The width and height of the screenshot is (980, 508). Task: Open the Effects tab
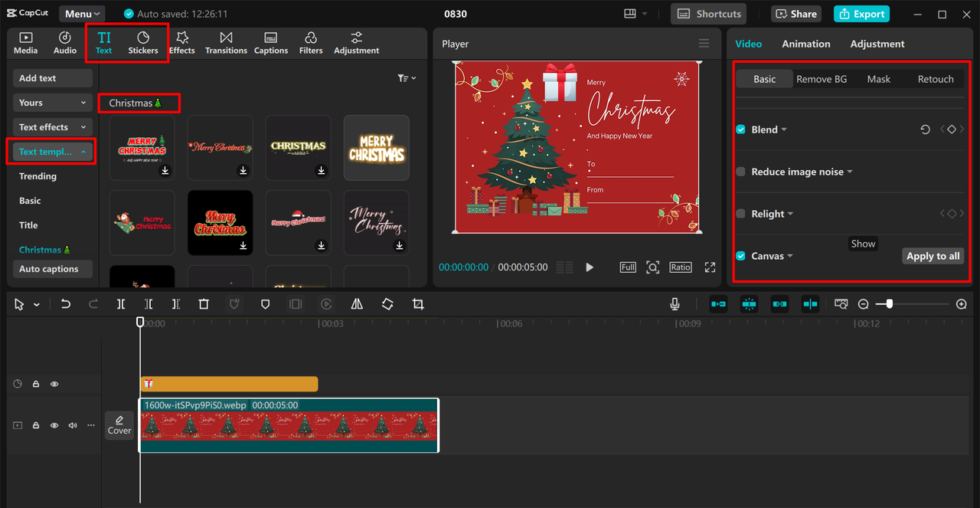coord(182,44)
